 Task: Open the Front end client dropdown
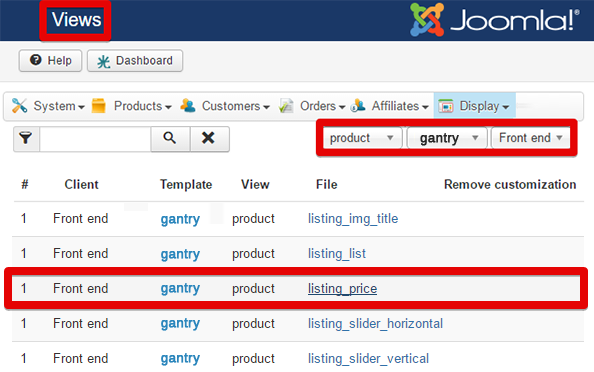(531, 138)
